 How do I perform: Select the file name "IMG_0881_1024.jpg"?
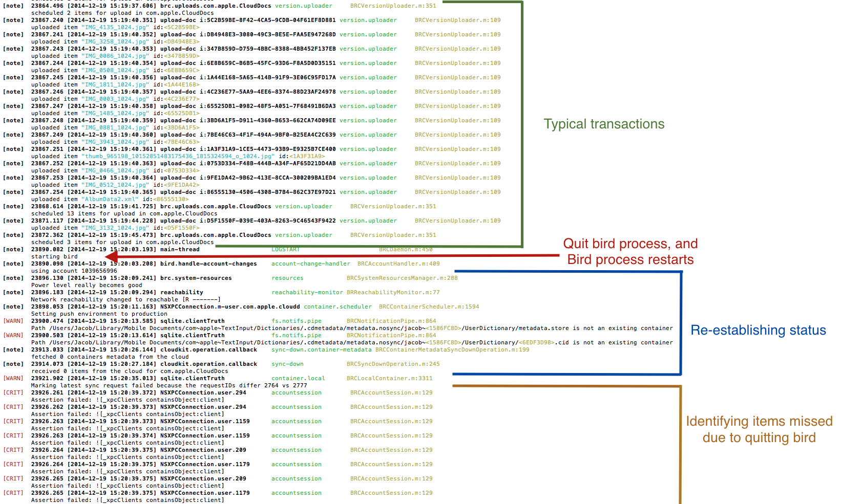tap(115, 128)
